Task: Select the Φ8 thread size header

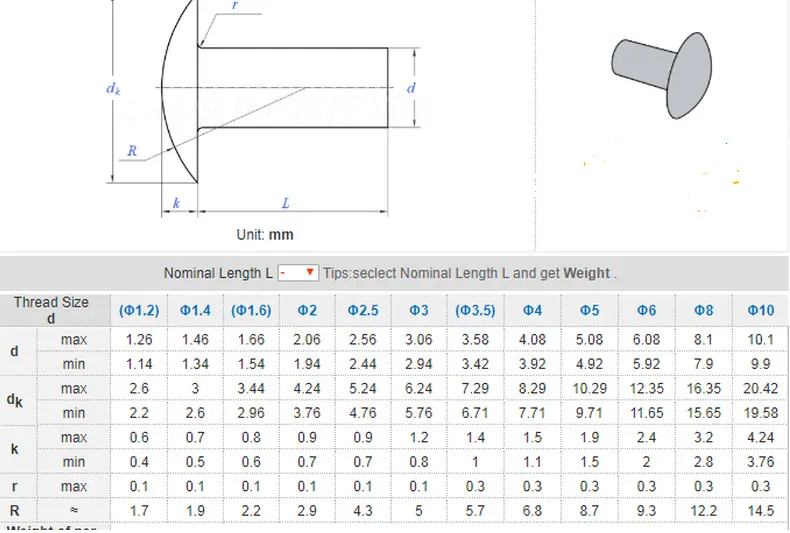Action: 704,310
